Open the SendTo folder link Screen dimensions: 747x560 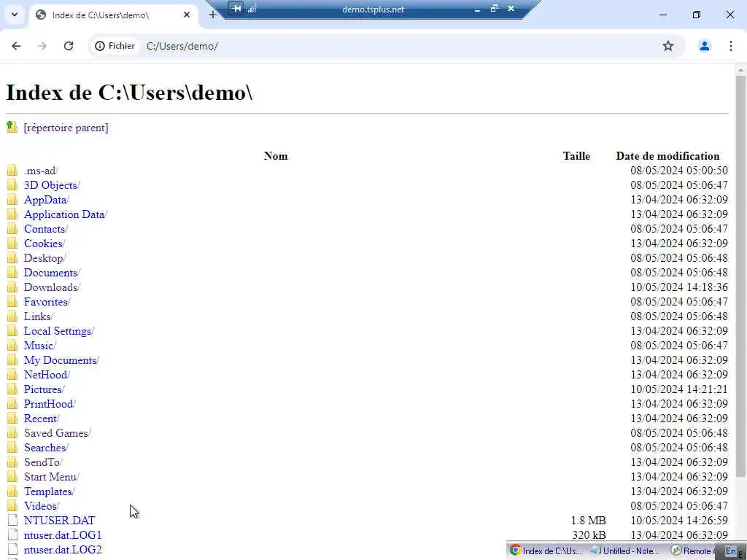43,462
